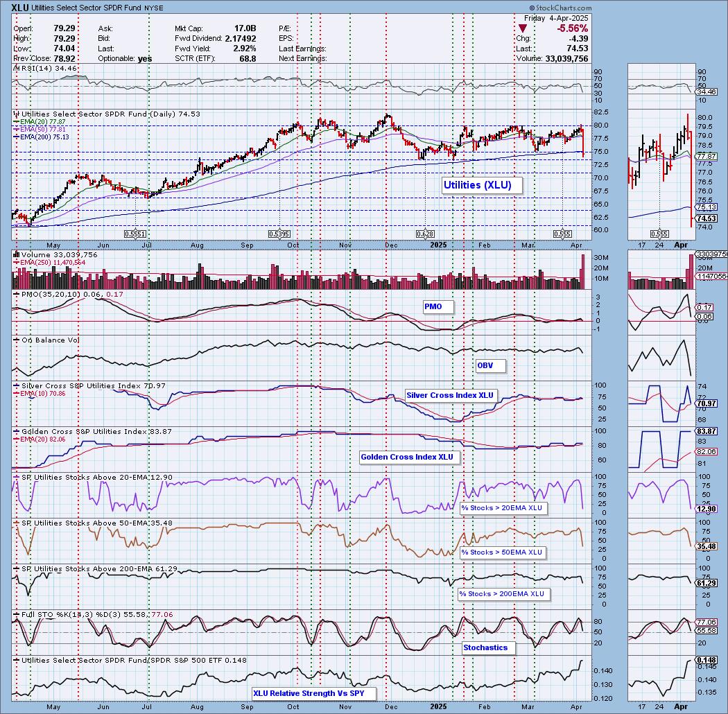Click the date Friday 4-Apr-2025
This screenshot has height=714, width=728.
tap(556, 18)
